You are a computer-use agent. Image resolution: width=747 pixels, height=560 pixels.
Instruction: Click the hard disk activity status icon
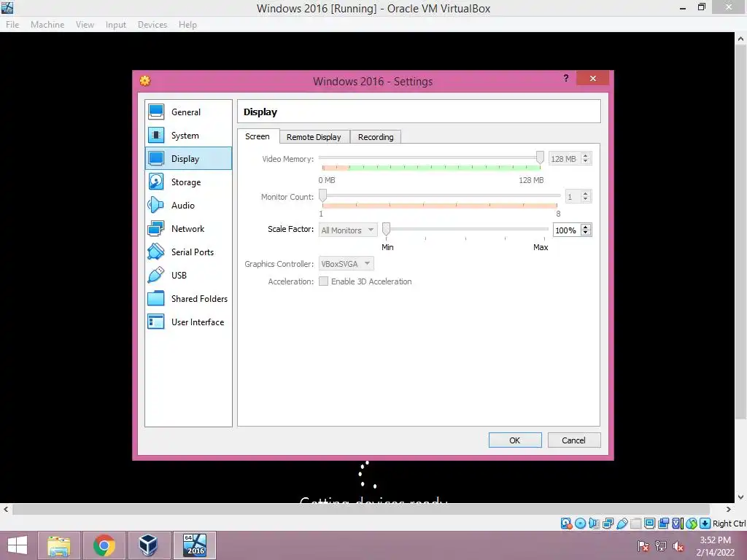pyautogui.click(x=566, y=524)
